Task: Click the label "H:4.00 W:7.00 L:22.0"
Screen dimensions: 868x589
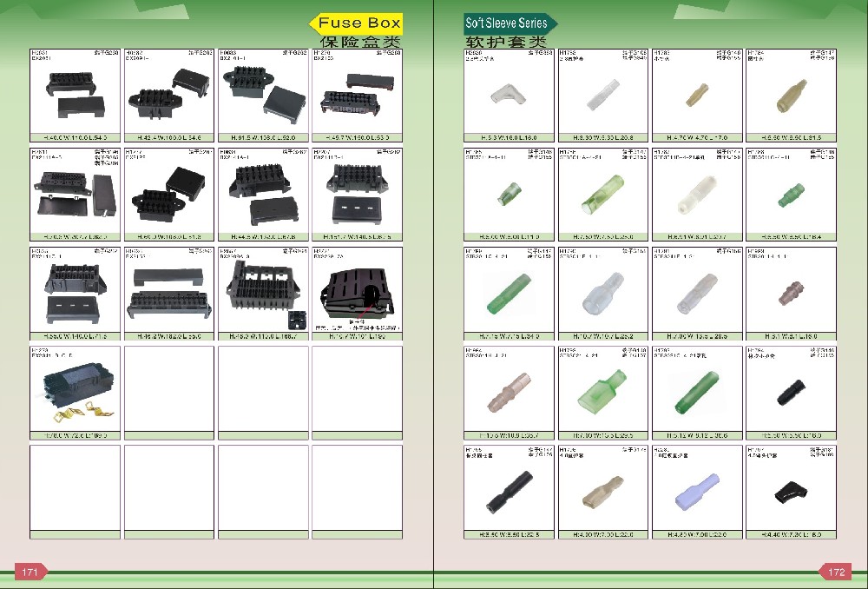Action: [603, 534]
